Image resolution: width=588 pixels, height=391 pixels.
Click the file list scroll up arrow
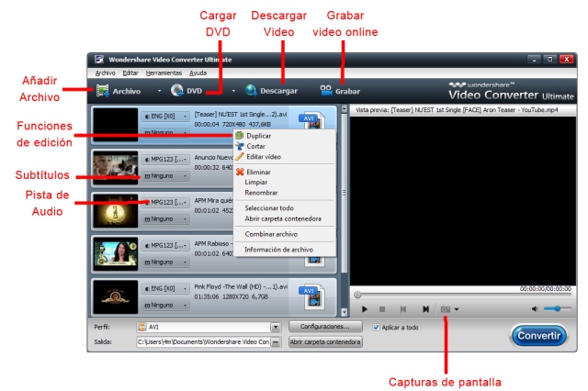(x=344, y=109)
